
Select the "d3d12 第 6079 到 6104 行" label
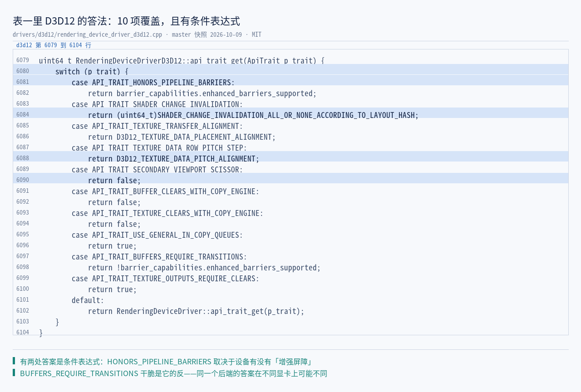(54, 45)
